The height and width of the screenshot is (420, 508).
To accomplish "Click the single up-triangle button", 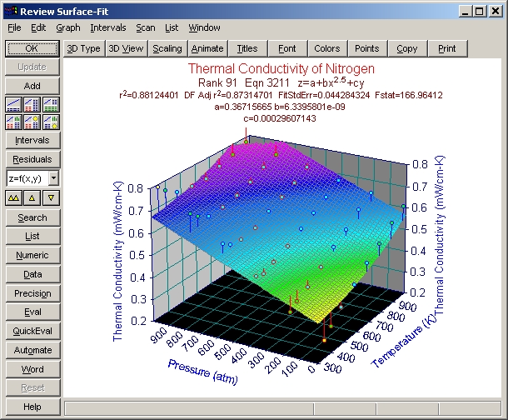I will coord(32,197).
